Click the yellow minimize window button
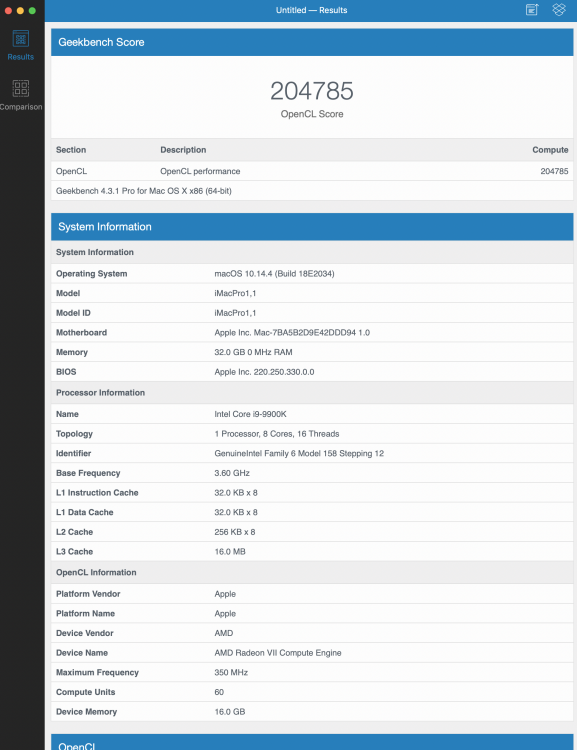The image size is (577, 750). point(20,11)
